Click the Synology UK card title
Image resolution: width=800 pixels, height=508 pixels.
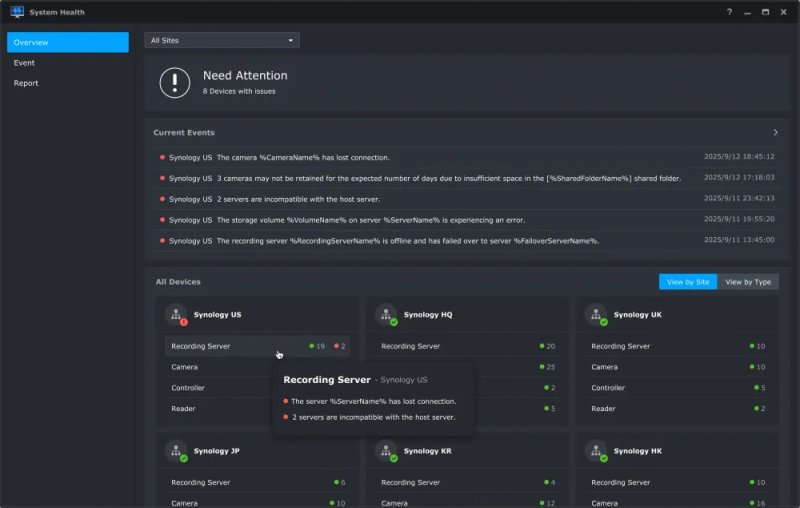coord(638,315)
